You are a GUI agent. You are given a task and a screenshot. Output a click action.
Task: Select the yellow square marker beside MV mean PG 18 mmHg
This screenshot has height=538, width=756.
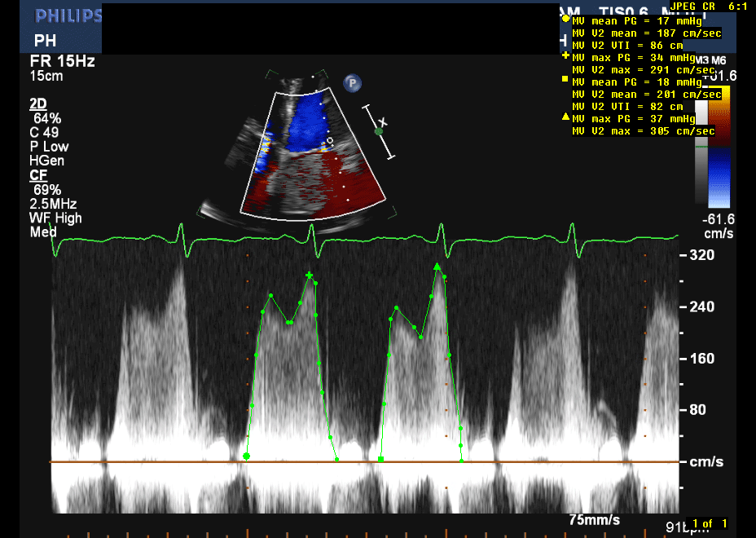(x=565, y=82)
